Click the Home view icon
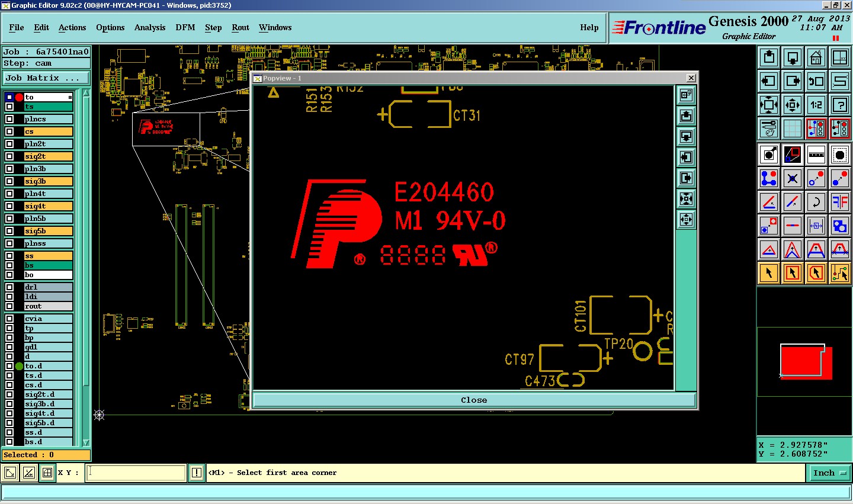853x504 pixels. click(816, 58)
